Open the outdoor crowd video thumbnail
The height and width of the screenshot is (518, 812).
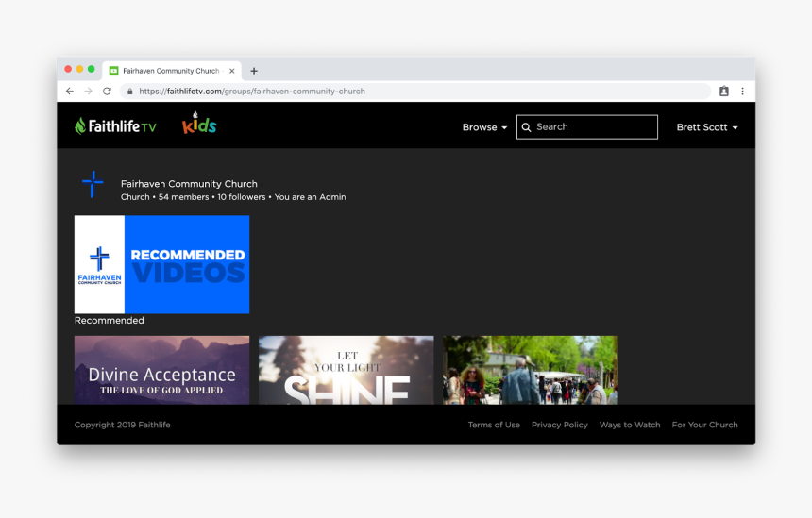(531, 370)
